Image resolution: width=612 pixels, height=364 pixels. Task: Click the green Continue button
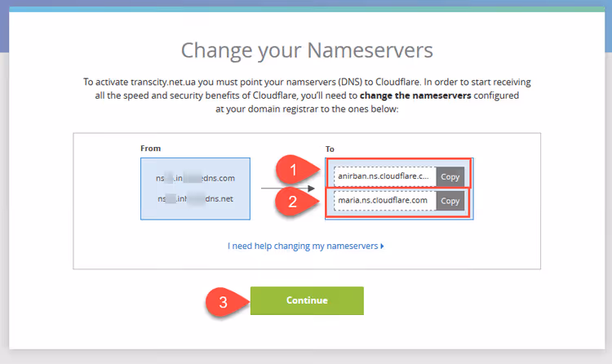tap(307, 300)
